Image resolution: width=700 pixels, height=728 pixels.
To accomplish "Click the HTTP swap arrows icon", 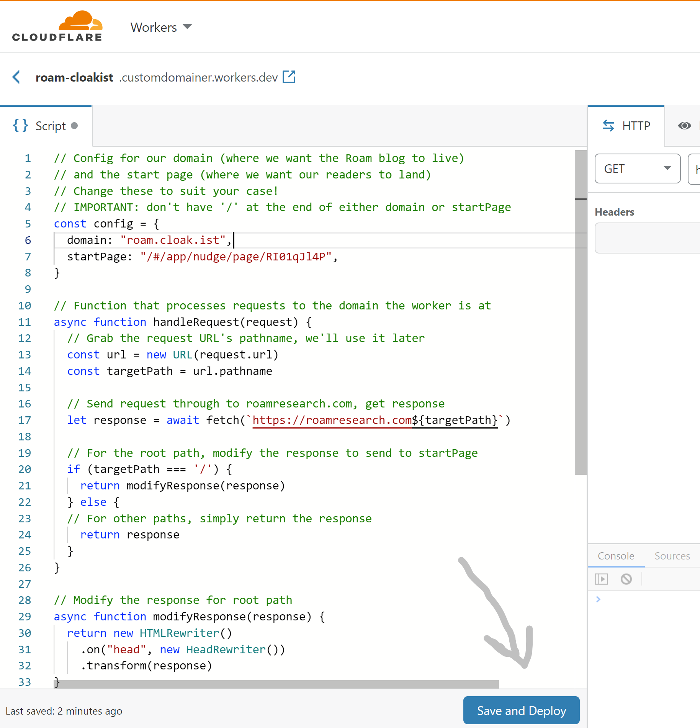I will click(608, 126).
